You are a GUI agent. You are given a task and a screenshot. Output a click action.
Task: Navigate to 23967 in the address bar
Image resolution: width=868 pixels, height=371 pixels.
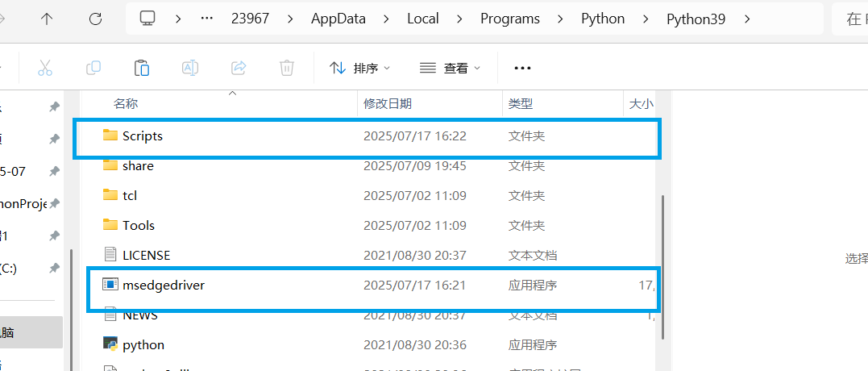coord(250,19)
